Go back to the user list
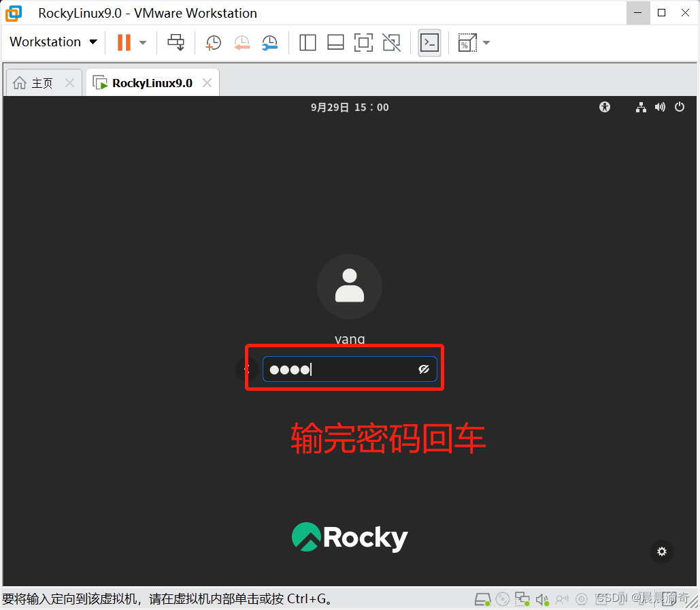The width and height of the screenshot is (700, 610). 246,369
